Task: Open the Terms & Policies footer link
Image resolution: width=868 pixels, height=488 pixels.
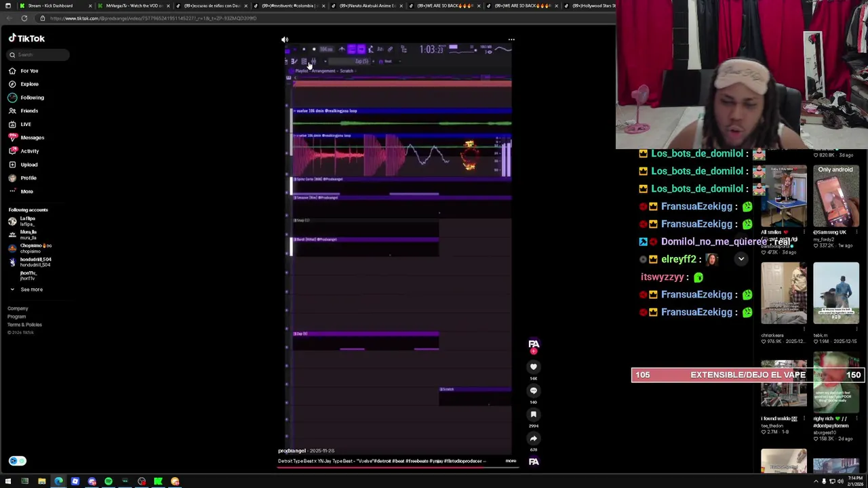Action: [x=24, y=325]
